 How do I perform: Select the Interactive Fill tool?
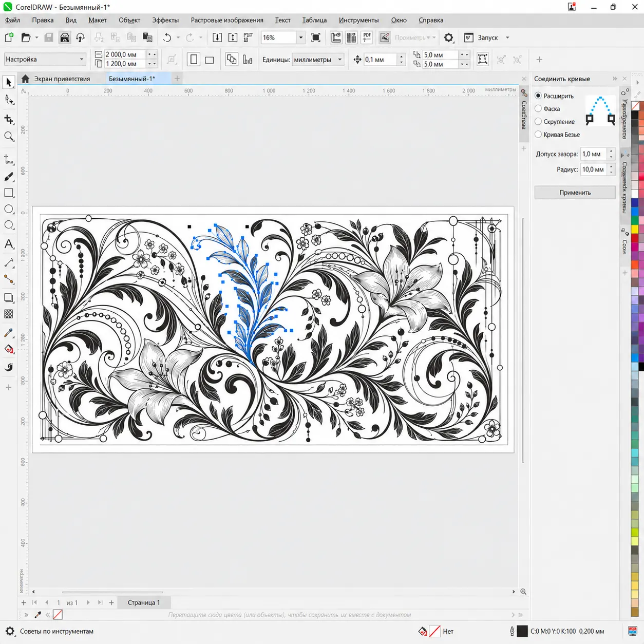pos(9,349)
